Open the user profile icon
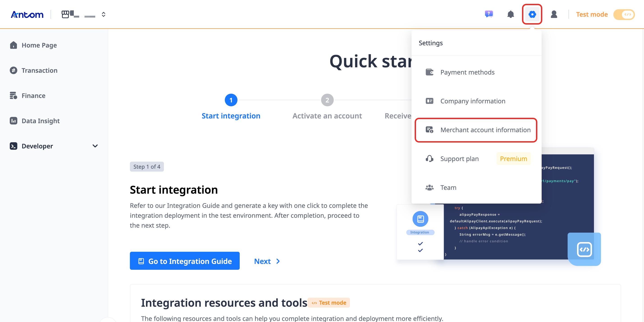This screenshot has width=644, height=322. 554,14
